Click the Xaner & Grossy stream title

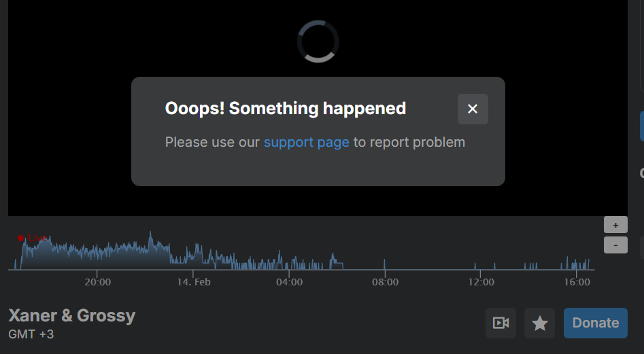point(72,315)
